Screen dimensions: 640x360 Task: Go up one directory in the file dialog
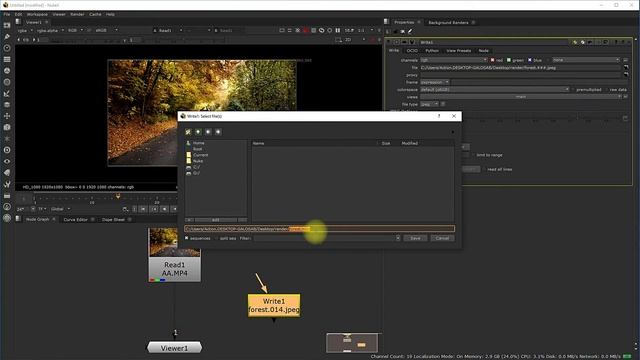tap(198, 132)
